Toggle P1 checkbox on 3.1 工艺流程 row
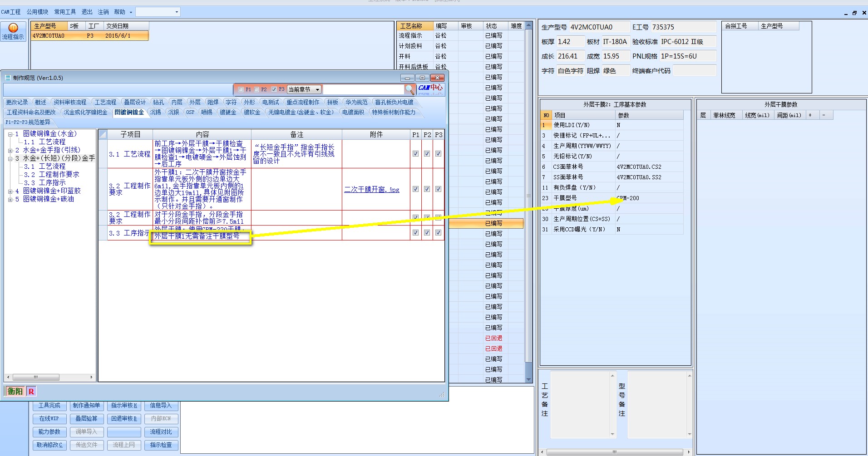Image resolution: width=868 pixels, height=456 pixels. [x=415, y=154]
